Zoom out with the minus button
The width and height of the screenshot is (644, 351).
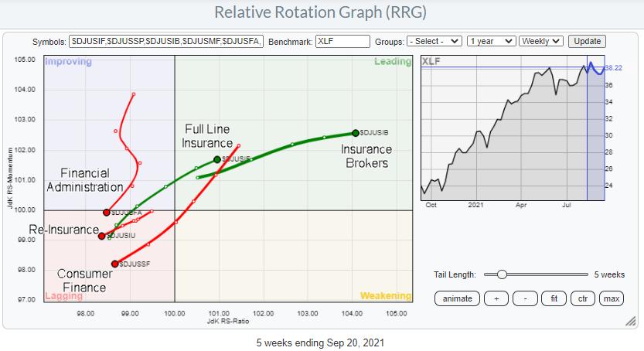(x=525, y=298)
